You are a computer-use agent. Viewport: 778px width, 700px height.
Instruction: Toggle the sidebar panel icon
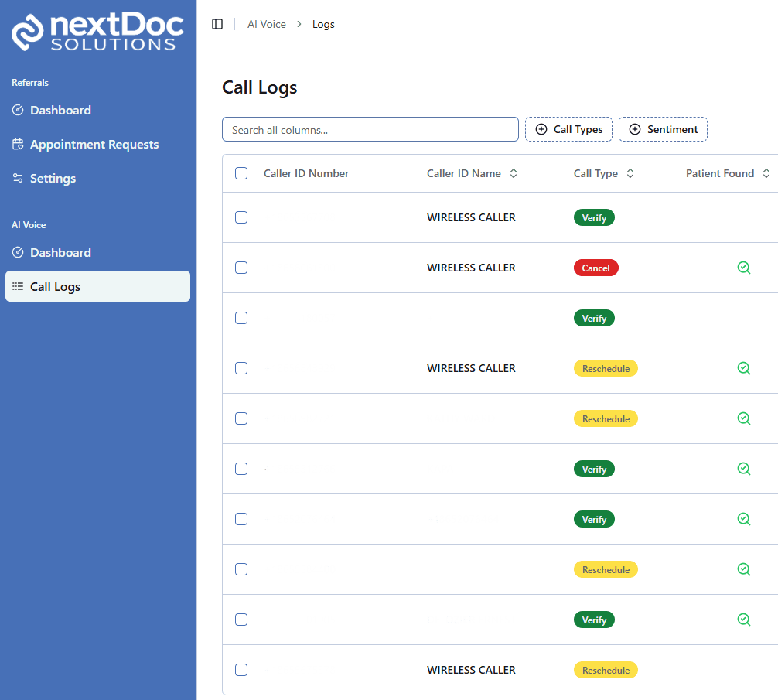tap(217, 24)
